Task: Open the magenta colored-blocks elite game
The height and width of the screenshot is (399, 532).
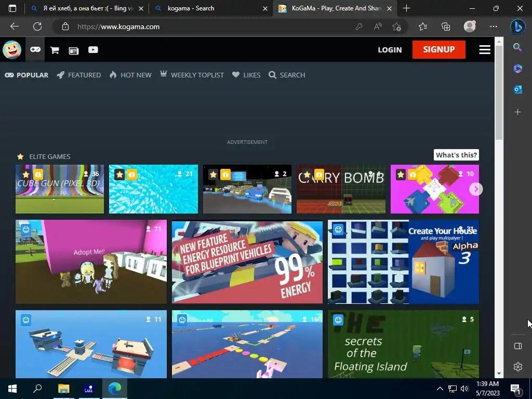Action: pos(435,189)
